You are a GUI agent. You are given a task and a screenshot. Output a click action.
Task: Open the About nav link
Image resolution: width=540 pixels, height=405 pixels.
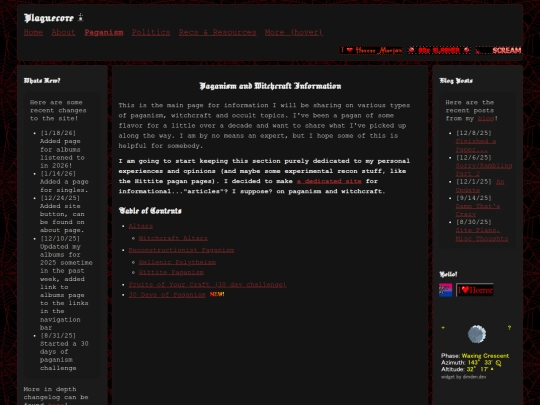click(63, 32)
